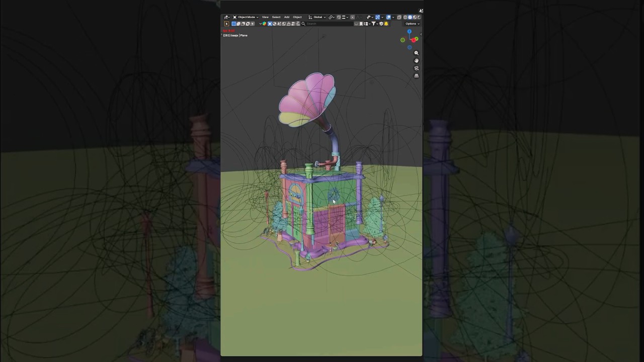Open the Global transform orientation dropdown

pos(317,17)
